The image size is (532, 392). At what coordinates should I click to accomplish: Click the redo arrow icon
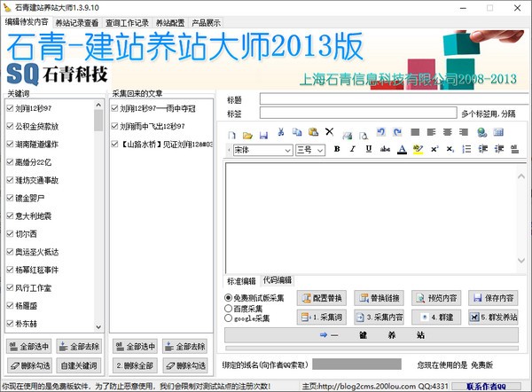[x=397, y=131]
